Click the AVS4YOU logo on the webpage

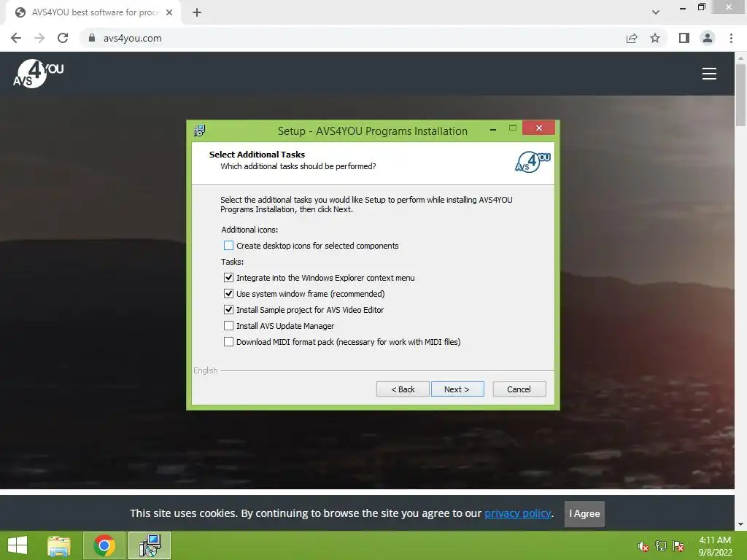38,74
